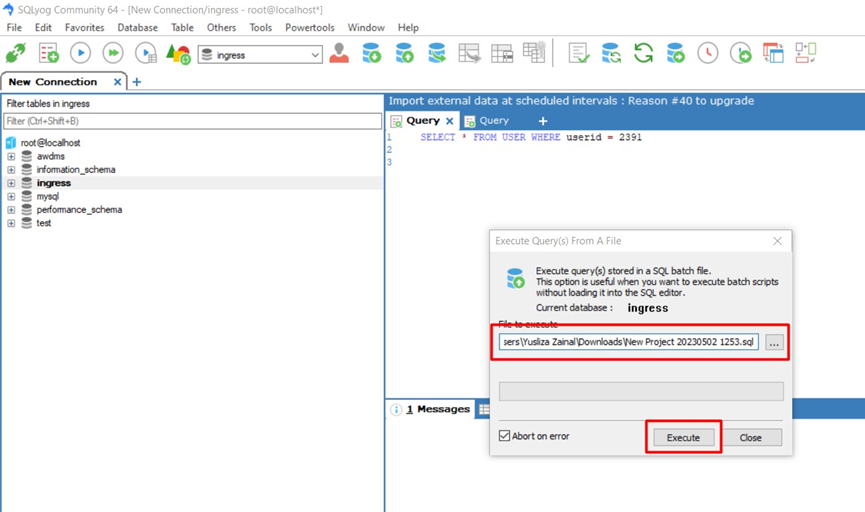Click the table filter input field
865x512 pixels.
click(x=193, y=121)
